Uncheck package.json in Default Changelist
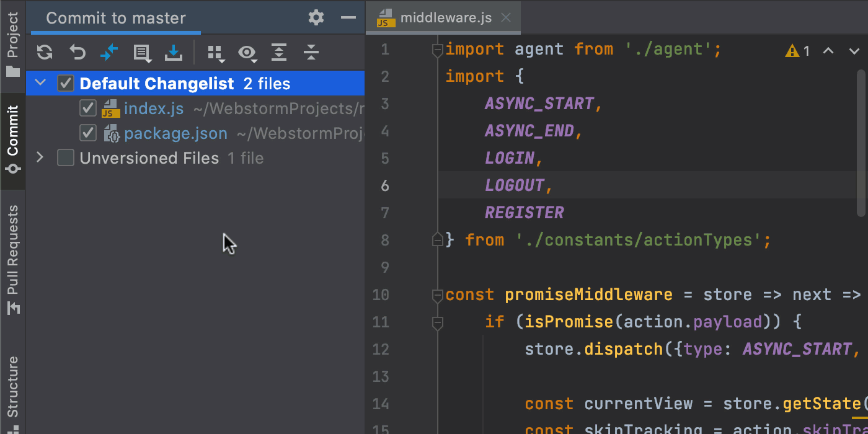Screen dimensions: 868x434 (x=88, y=133)
